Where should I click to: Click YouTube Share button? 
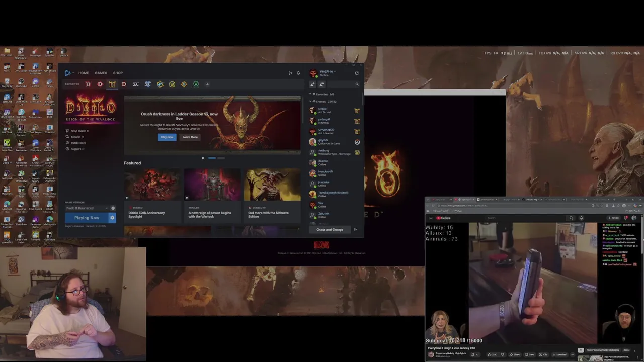(515, 355)
